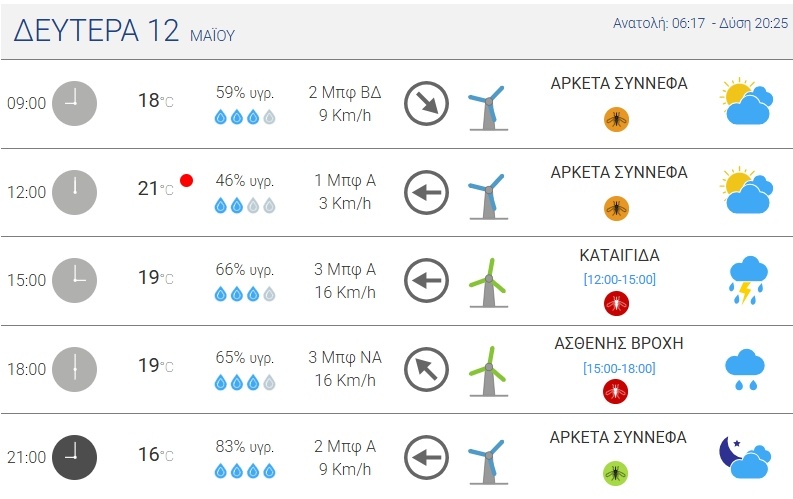The image size is (793, 499).
Task: Click the green mosquito indicator at 21:00
Action: [617, 472]
